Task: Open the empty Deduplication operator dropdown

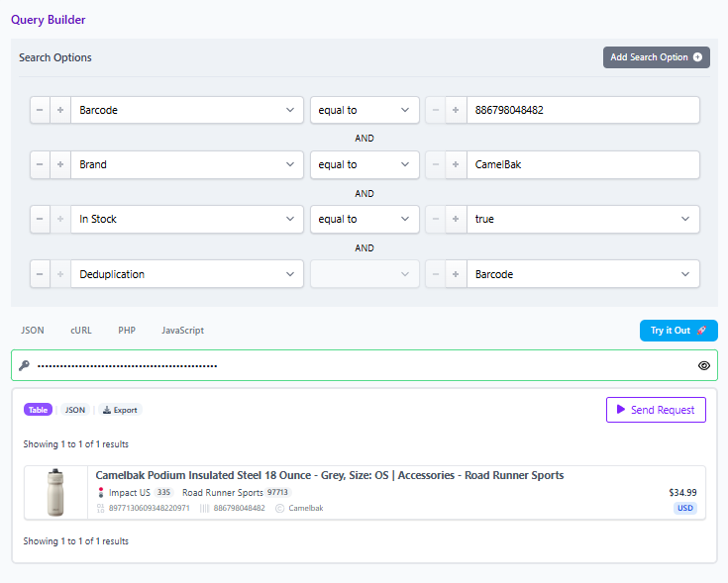Action: pyautogui.click(x=364, y=274)
